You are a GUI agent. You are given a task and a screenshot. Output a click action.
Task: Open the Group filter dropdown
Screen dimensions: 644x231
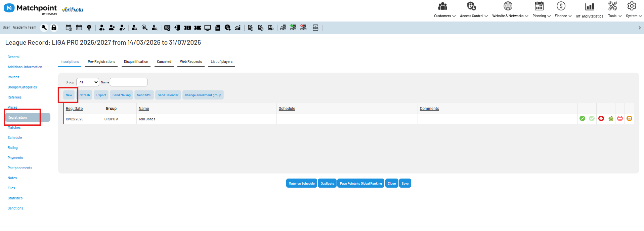[88, 82]
